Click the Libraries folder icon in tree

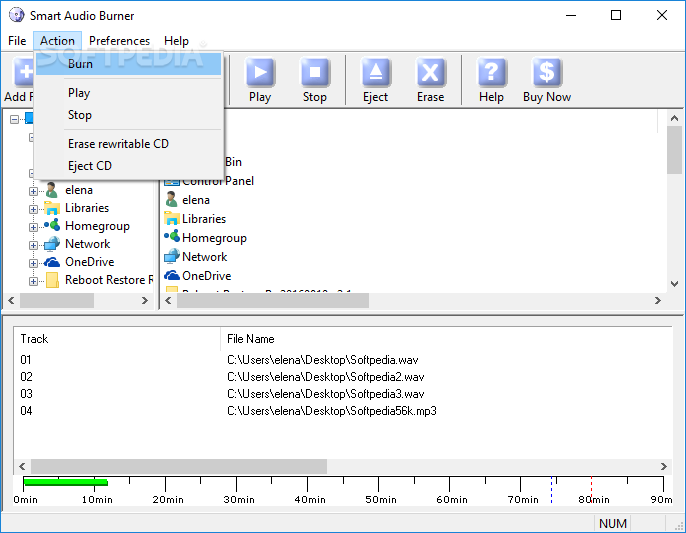click(52, 208)
